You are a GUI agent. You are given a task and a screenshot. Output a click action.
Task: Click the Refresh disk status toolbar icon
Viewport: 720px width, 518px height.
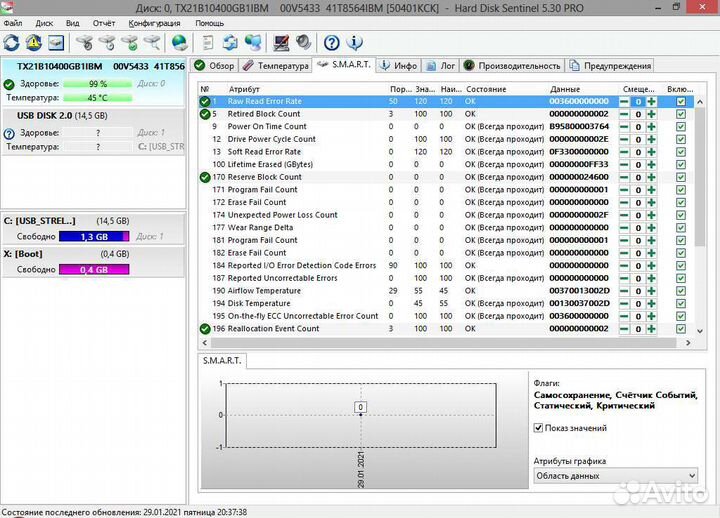click(x=11, y=43)
